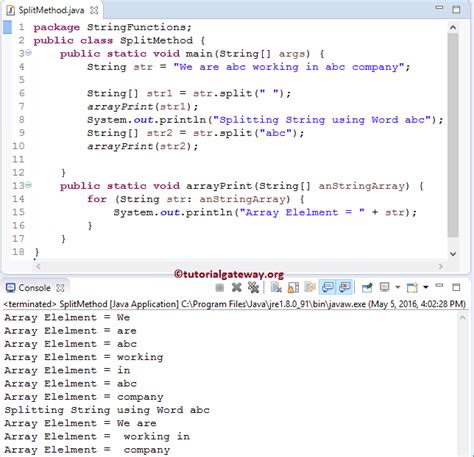The image size is (474, 457).
Task: Toggle show console when standard output changes
Action: tap(328, 287)
